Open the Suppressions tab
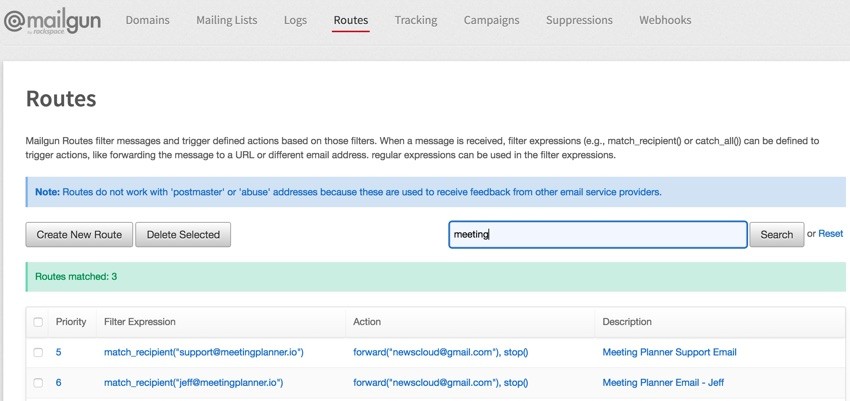Image resolution: width=850 pixels, height=401 pixels. [579, 20]
